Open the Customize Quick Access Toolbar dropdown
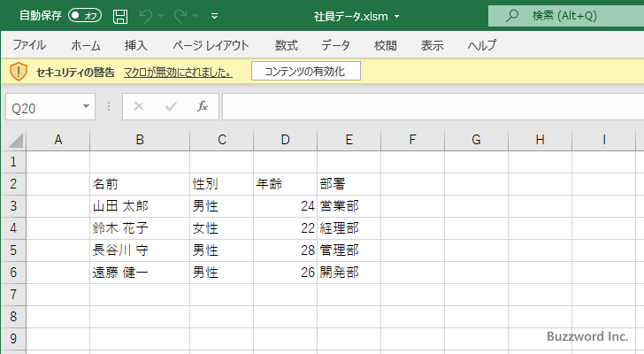Screen dimensions: 644x354 [x=215, y=16]
